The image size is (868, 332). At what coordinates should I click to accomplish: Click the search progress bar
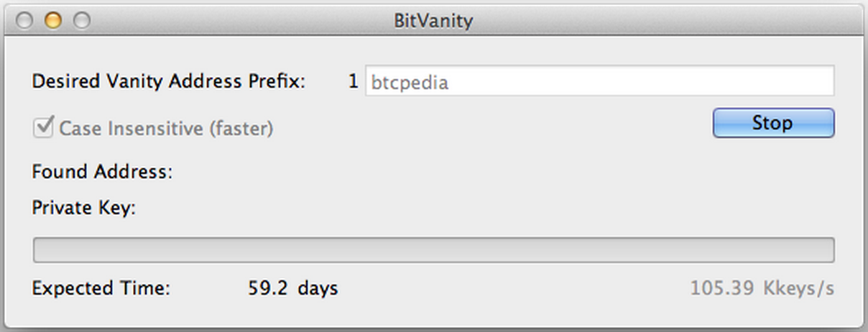pos(433,250)
